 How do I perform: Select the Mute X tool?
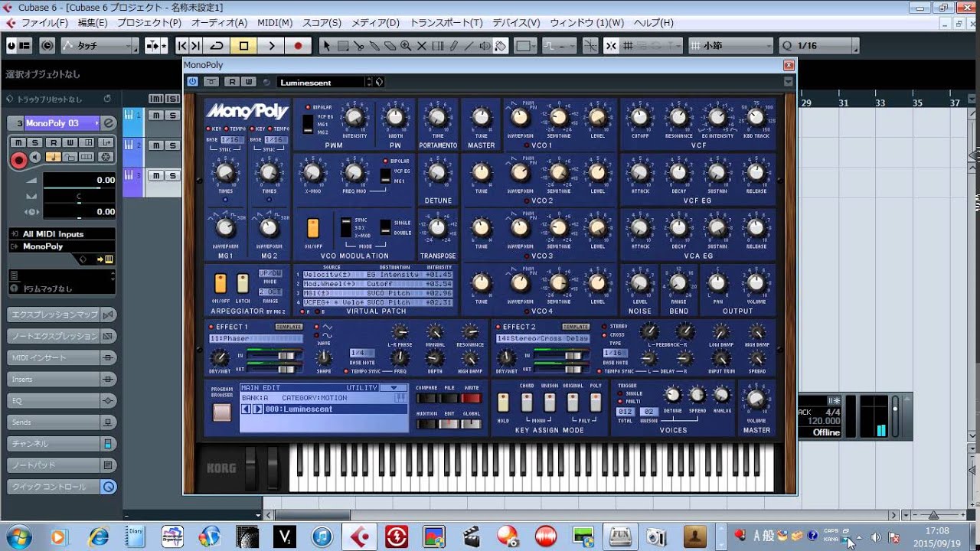click(421, 46)
